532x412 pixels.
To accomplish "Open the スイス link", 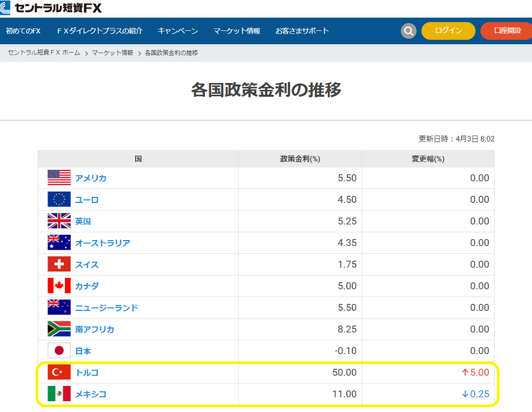I will pos(87,265).
